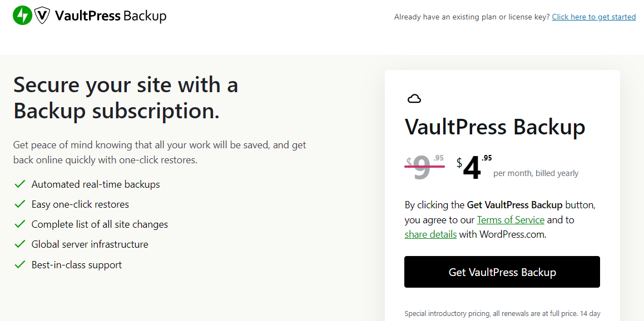The width and height of the screenshot is (644, 321).
Task: Select the per month billed yearly text
Action: [535, 173]
